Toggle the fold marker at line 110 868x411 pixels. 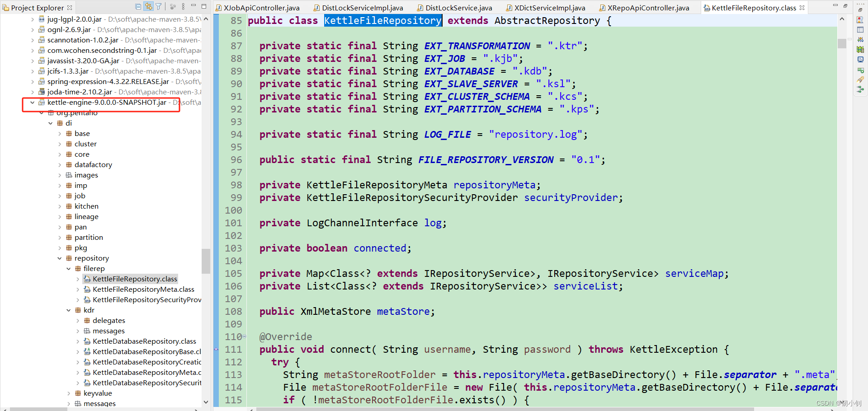(245, 336)
